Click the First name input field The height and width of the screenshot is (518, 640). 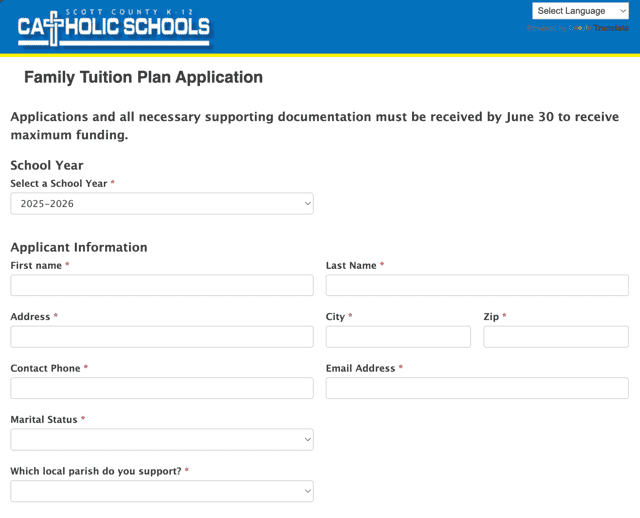[162, 285]
